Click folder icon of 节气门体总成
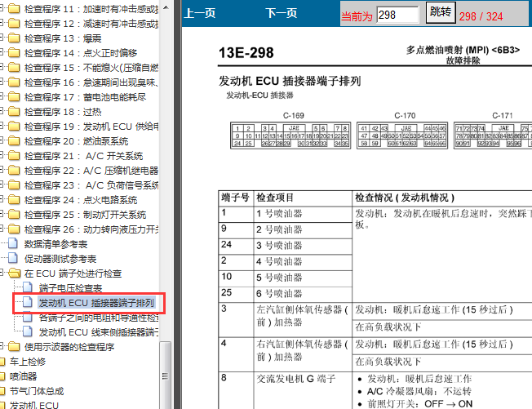 pyautogui.click(x=2, y=391)
